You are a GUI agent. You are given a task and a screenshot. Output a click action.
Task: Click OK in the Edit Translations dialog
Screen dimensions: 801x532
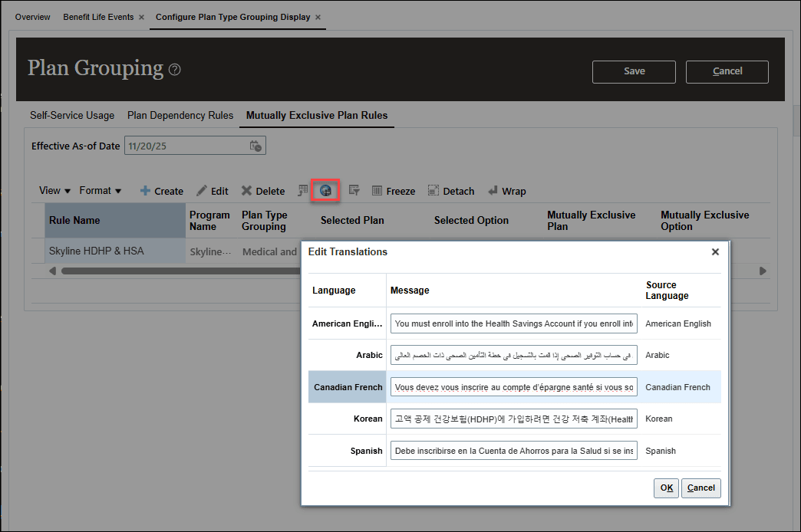click(665, 488)
